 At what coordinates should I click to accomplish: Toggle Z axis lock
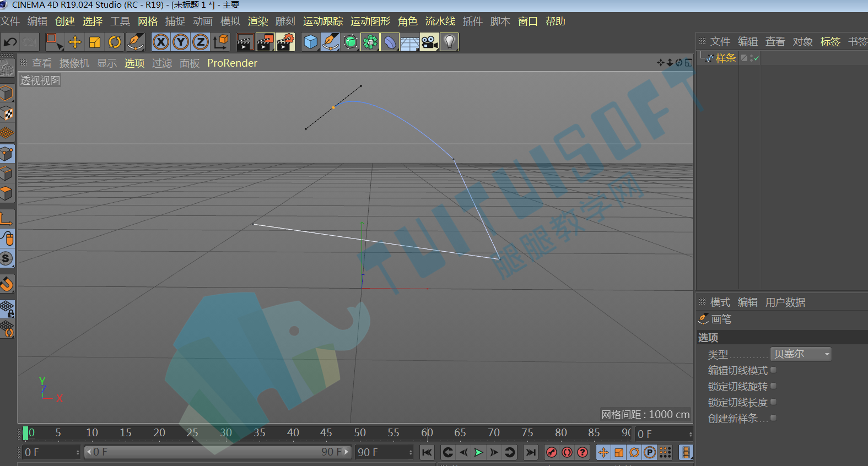pyautogui.click(x=201, y=42)
